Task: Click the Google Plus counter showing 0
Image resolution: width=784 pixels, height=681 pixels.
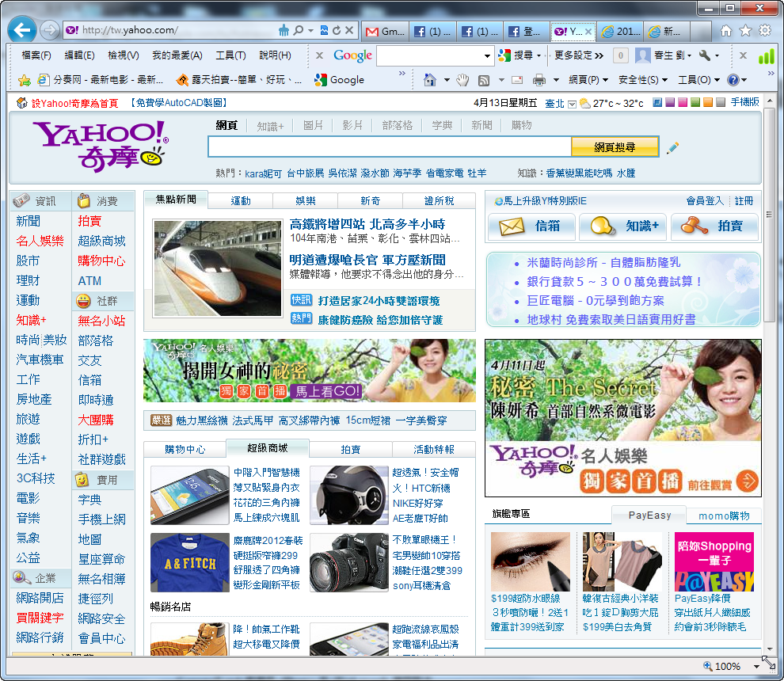Action: point(621,55)
